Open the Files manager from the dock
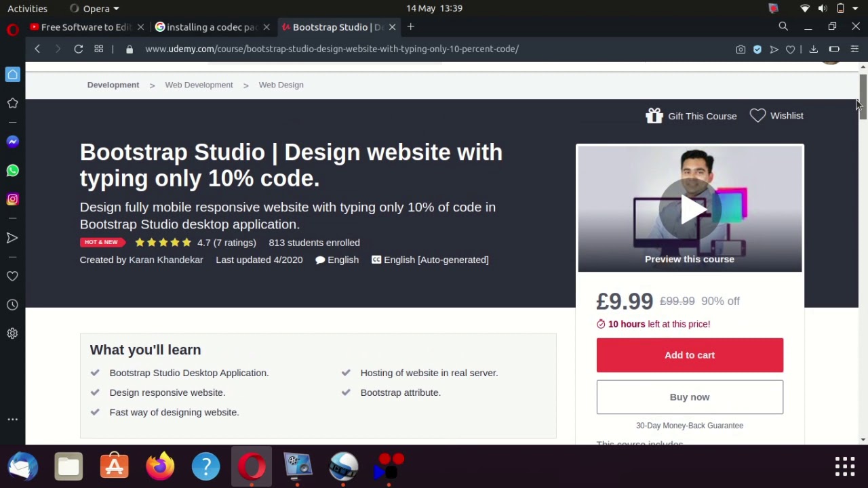This screenshot has height=488, width=868. coord(68,466)
